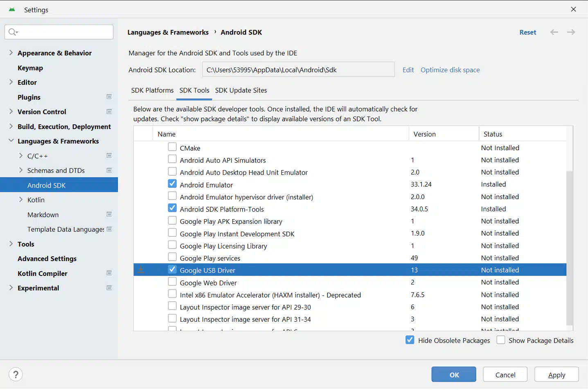Click the help question mark icon
This screenshot has height=390, width=588.
(x=16, y=374)
